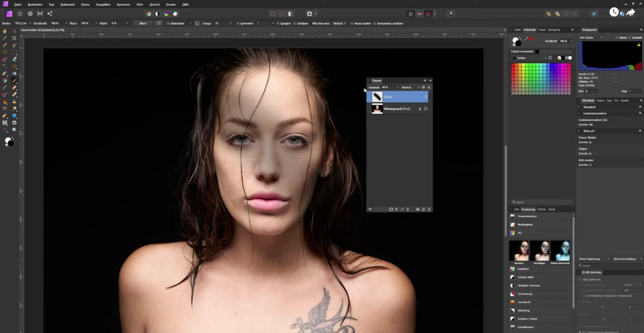Hide the Hintergrund (Pixel) layer
Screen dimensions: 644x333
pos(426,108)
